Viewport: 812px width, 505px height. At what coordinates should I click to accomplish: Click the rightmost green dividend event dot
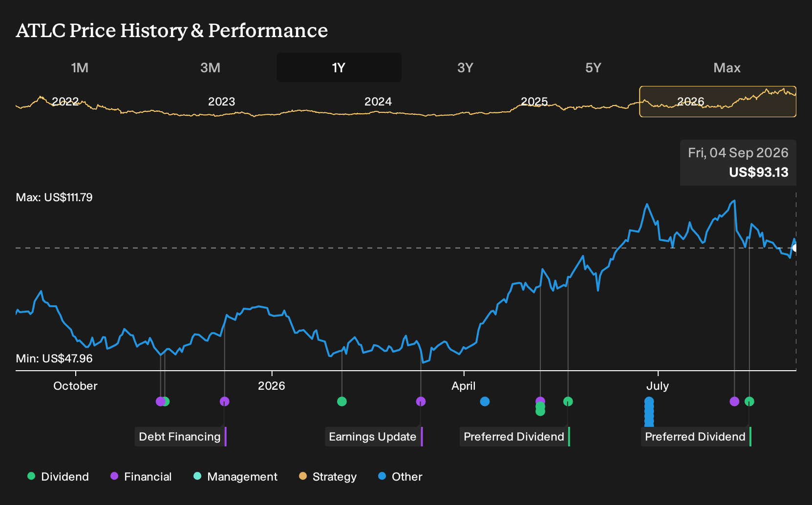(x=749, y=401)
